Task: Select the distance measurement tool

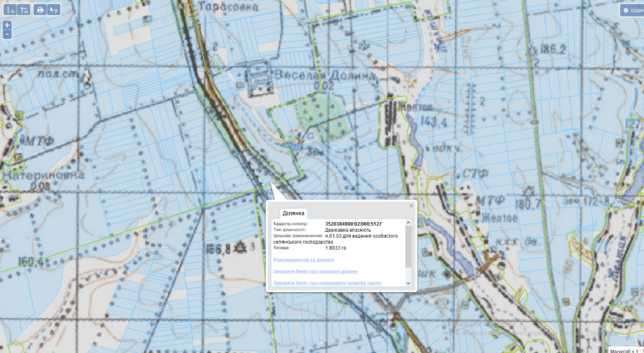Action: tap(10, 10)
